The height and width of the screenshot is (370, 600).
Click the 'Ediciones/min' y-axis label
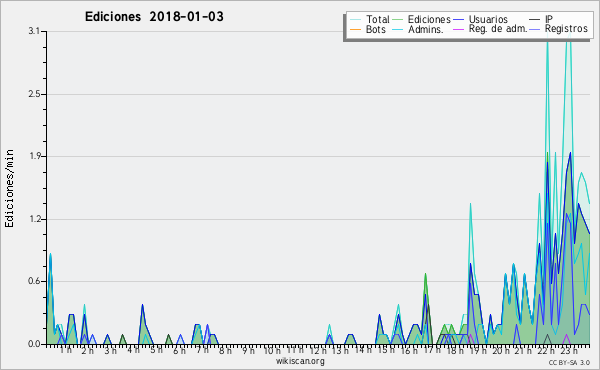tap(9, 188)
